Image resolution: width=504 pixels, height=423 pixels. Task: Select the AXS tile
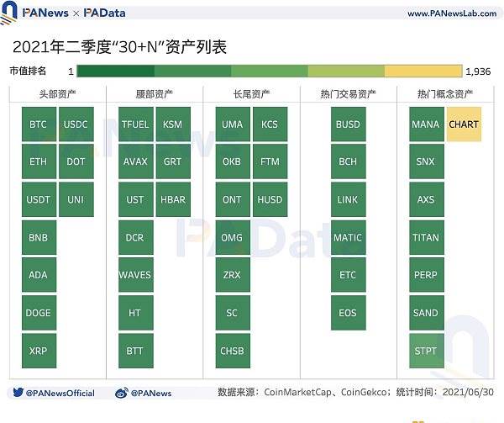point(427,199)
